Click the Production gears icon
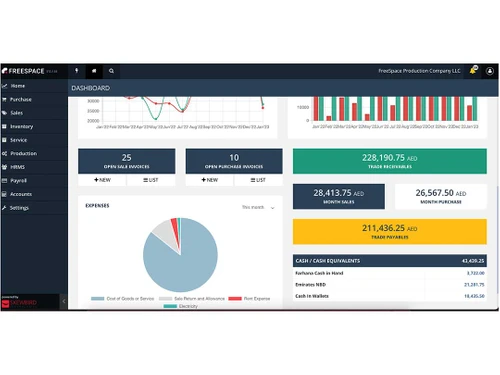500x375 pixels. pyautogui.click(x=4, y=153)
